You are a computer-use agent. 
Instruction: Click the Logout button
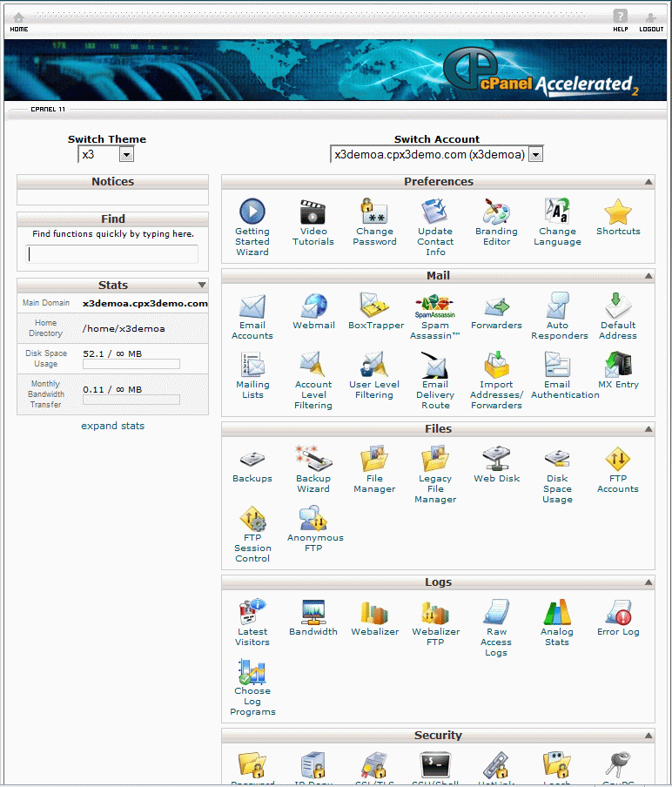tap(651, 21)
